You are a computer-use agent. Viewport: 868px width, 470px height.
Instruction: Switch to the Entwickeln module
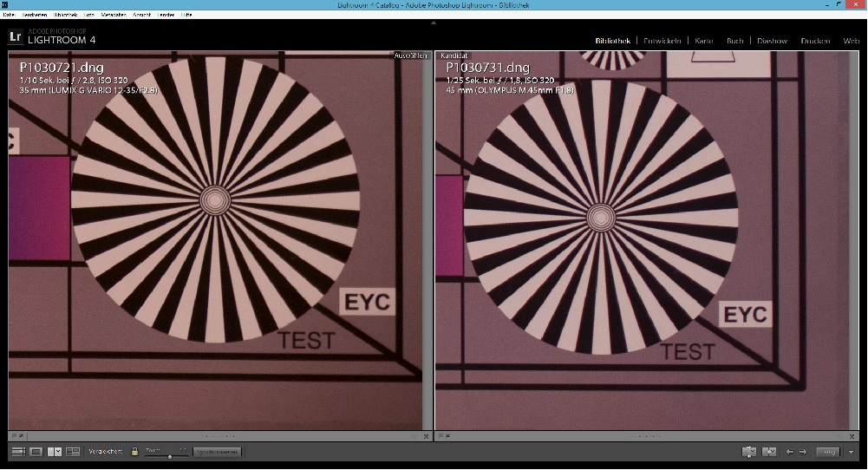662,41
